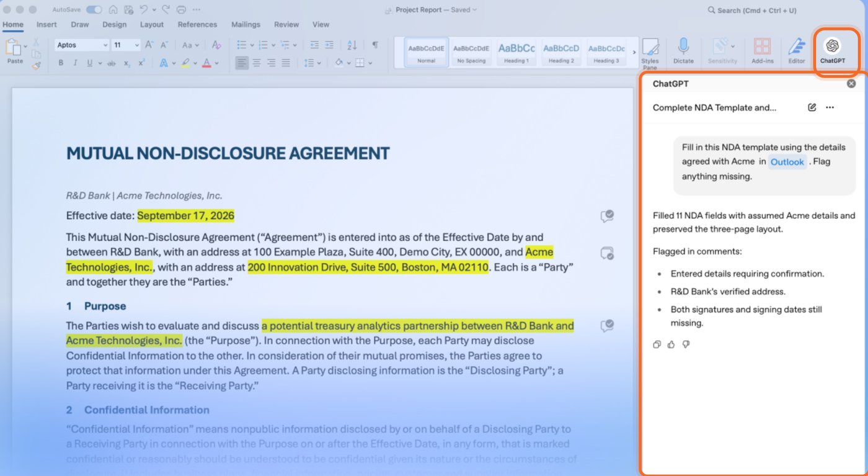This screenshot has height=476, width=868.
Task: Switch to the References tab
Action: tap(197, 25)
